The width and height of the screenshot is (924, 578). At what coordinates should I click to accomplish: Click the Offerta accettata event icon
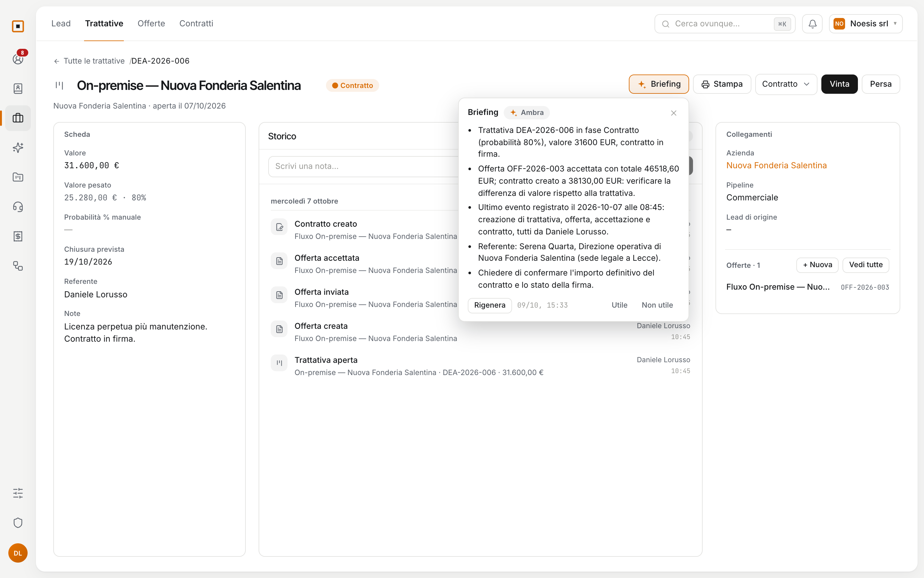[x=279, y=261]
